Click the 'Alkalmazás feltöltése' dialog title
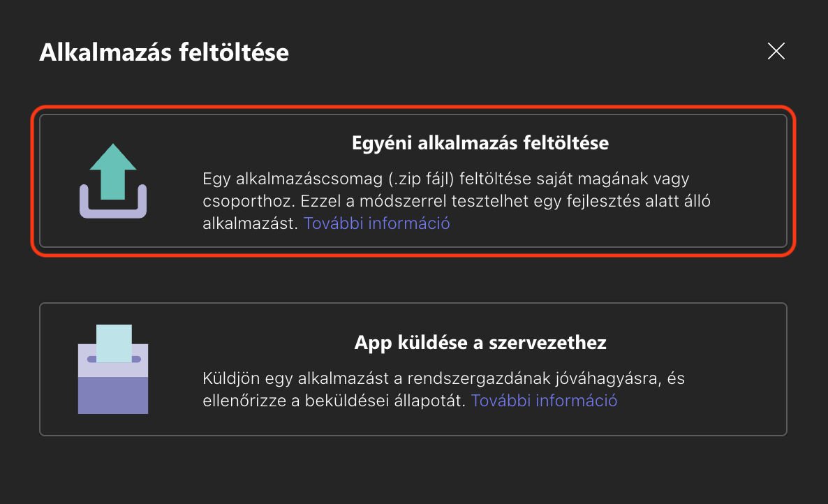 (x=165, y=52)
